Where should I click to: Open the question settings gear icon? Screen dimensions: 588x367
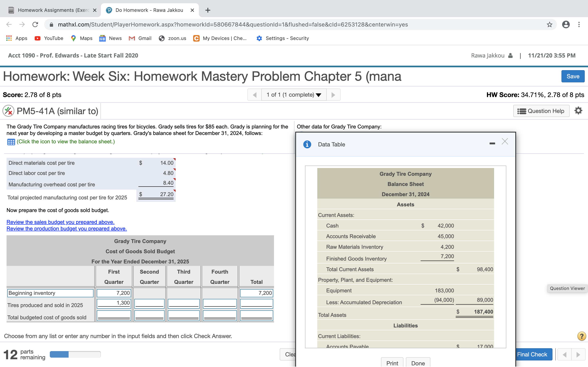tap(578, 111)
